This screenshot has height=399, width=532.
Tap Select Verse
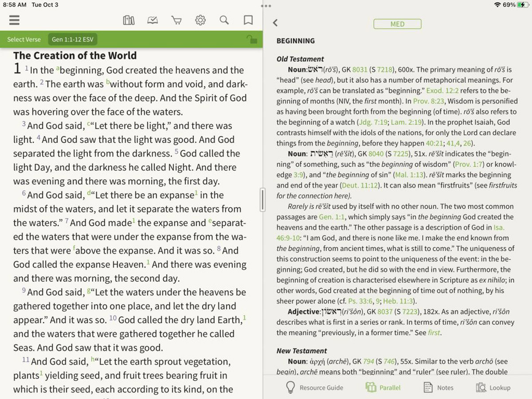pyautogui.click(x=24, y=39)
